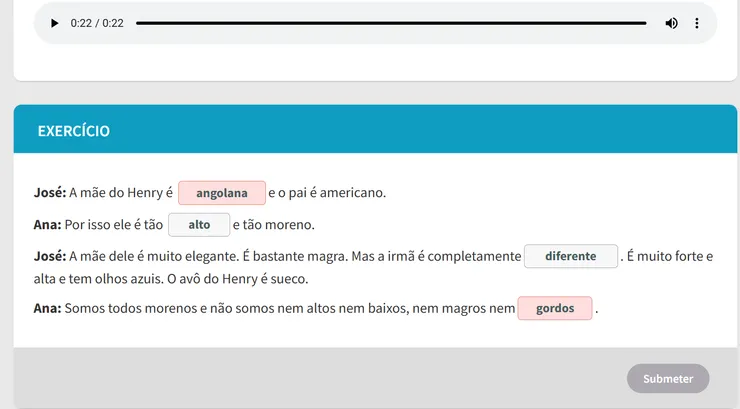Click the sentence 'O avô do Henry é sueco.'
Screen dimensions: 740x409
point(237,279)
